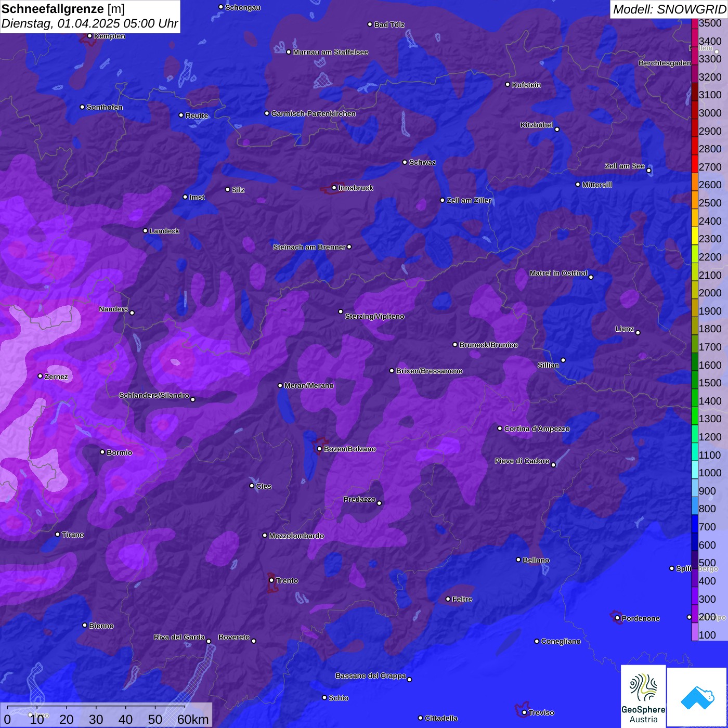Image resolution: width=728 pixels, height=728 pixels.
Task: Click the Cortina d'Ampezzo marker dot
Action: tap(500, 428)
